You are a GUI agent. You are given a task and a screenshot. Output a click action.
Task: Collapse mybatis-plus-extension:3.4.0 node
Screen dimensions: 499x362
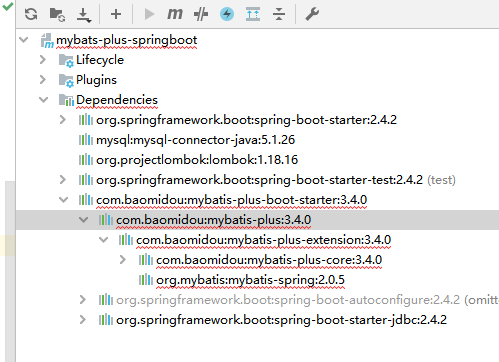[x=104, y=240]
